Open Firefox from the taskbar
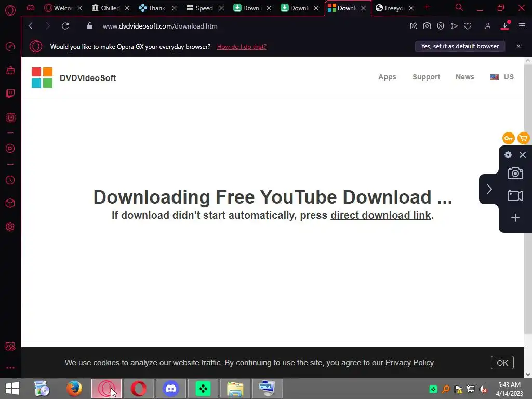 point(74,389)
